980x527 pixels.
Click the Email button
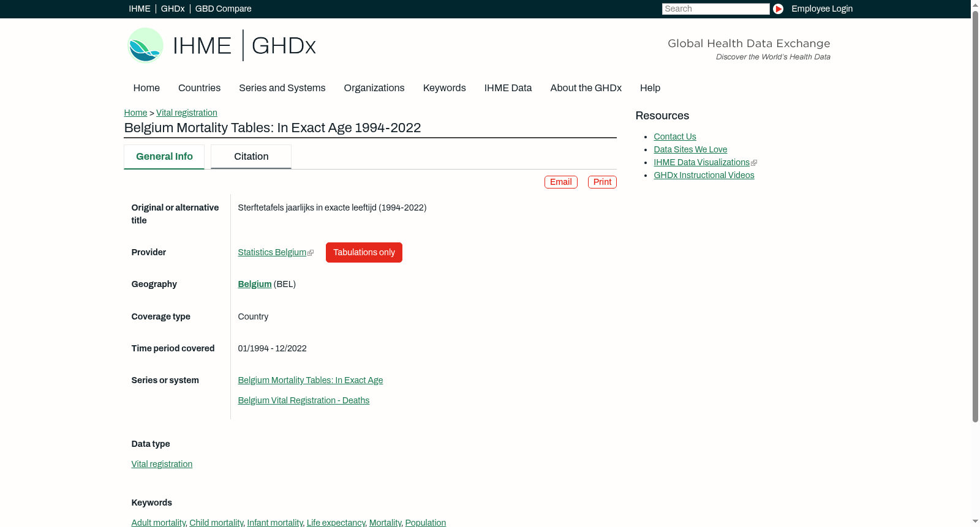(x=561, y=182)
